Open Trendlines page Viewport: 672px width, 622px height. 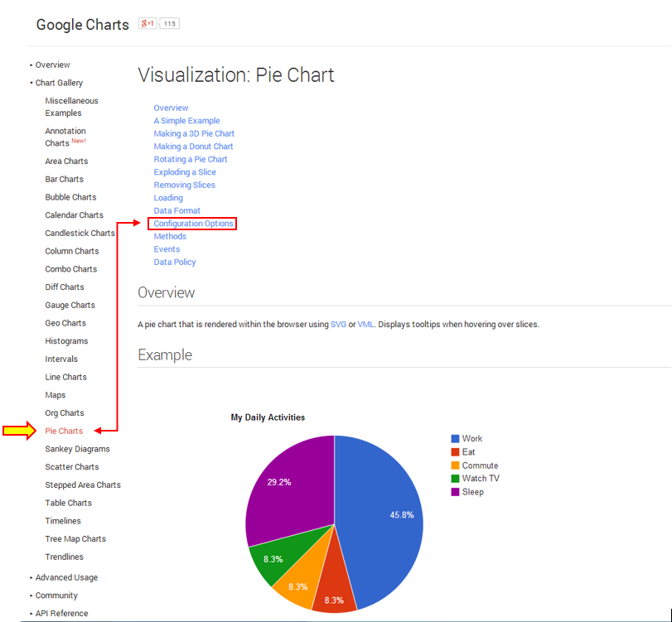tap(65, 557)
